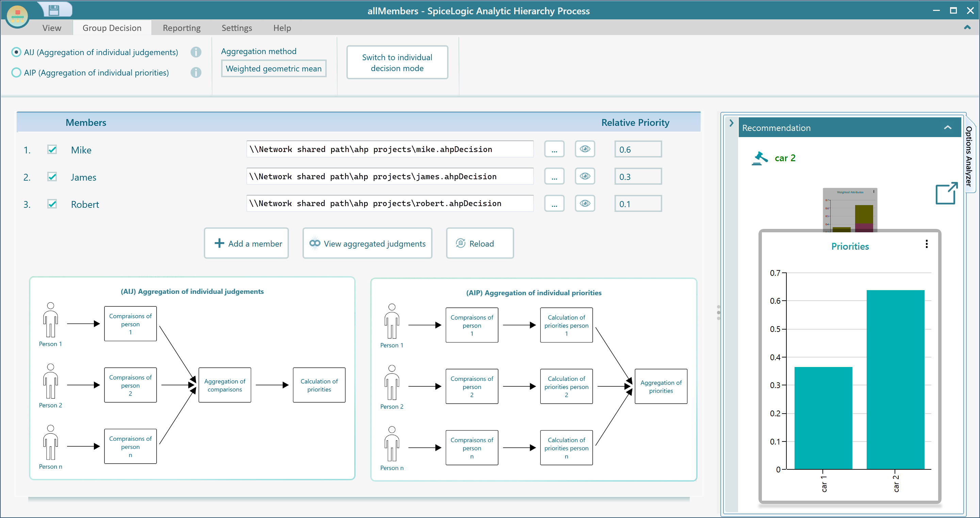
Task: Click the application logo button at top left
Action: 17,16
